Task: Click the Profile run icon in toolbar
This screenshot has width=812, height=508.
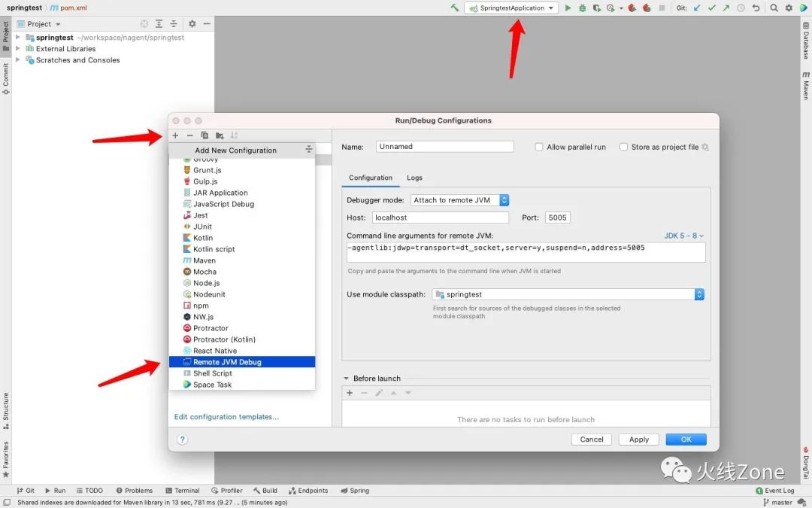Action: [611, 8]
